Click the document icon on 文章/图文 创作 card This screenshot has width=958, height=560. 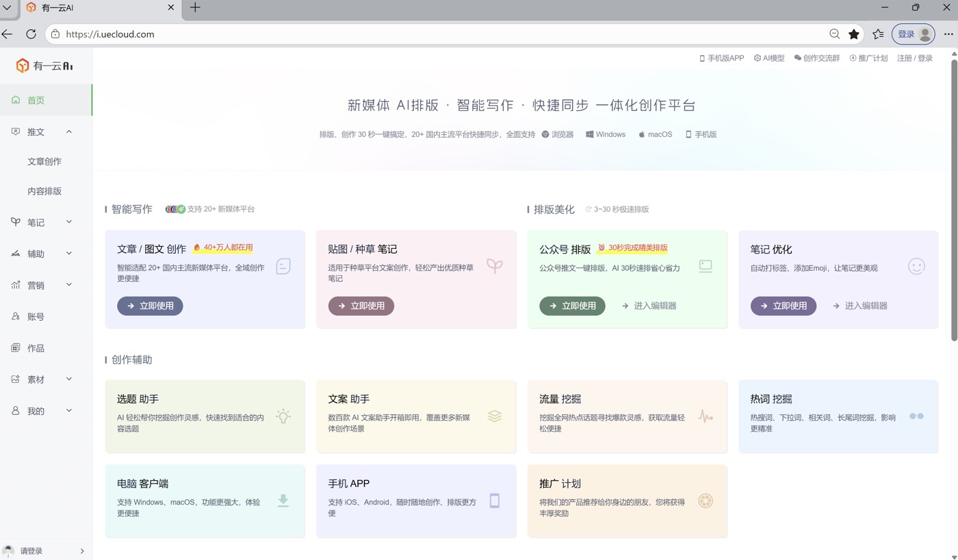click(283, 266)
